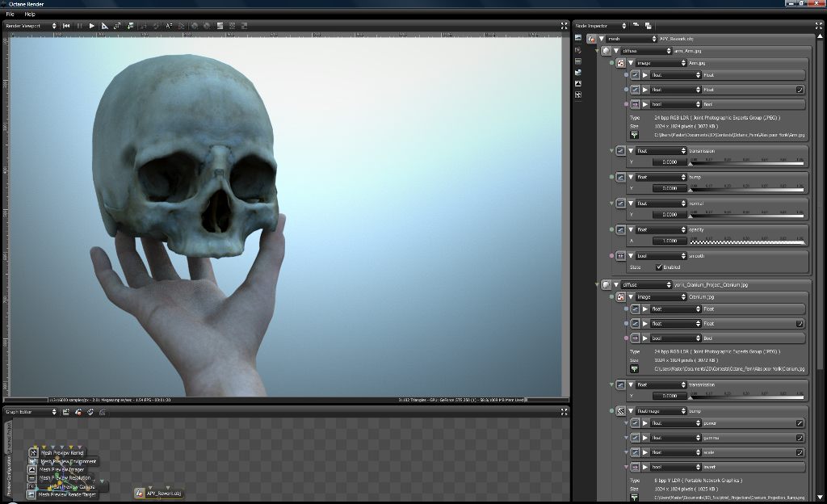Click the transmission value input field
This screenshot has height=504, width=827.
point(670,162)
